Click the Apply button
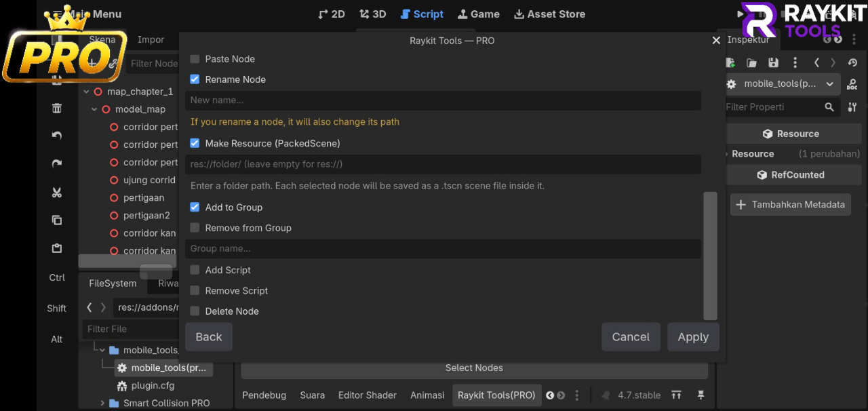This screenshot has height=411, width=868. pos(693,337)
